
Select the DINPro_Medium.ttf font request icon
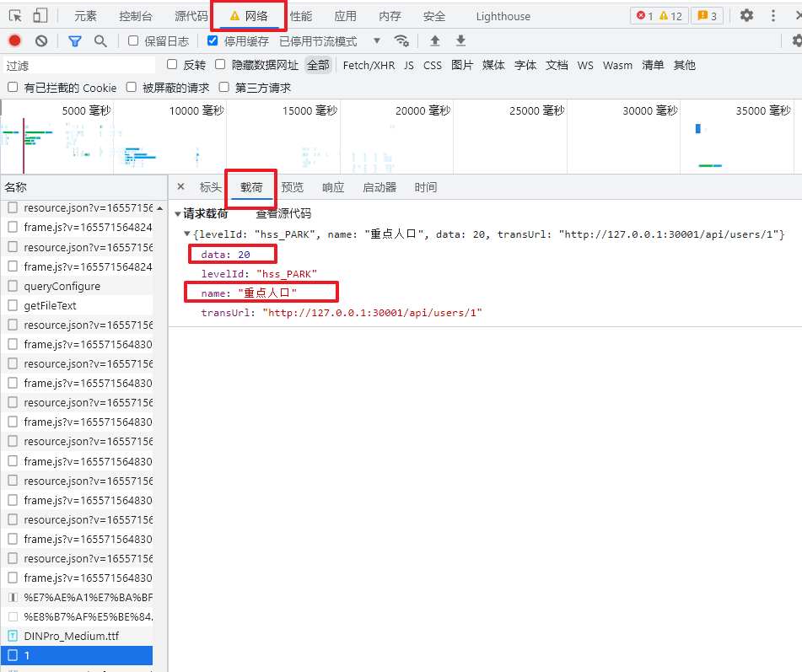coord(13,636)
